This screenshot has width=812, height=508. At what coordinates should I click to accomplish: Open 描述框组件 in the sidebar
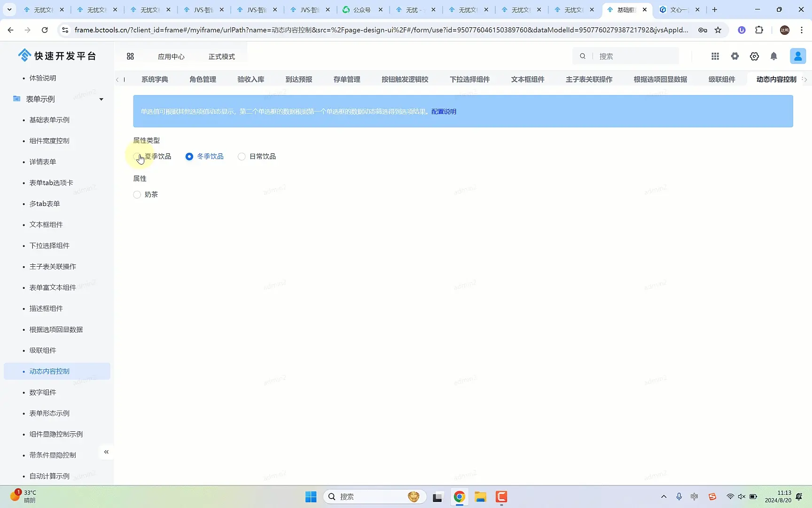46,309
